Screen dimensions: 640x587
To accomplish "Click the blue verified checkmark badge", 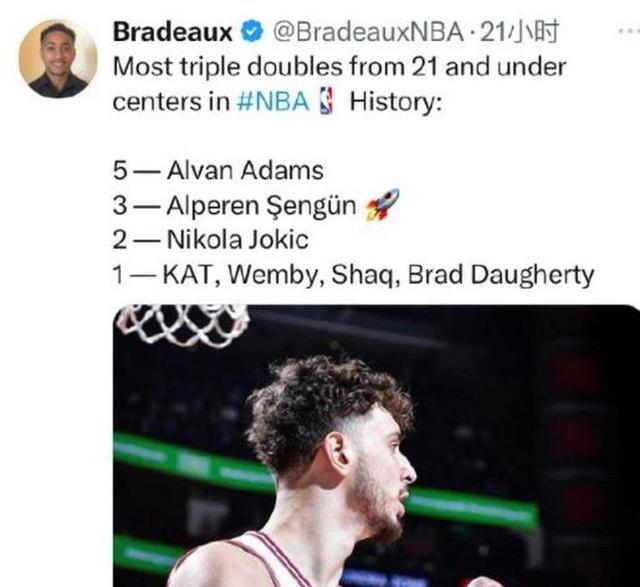I will pyautogui.click(x=252, y=31).
